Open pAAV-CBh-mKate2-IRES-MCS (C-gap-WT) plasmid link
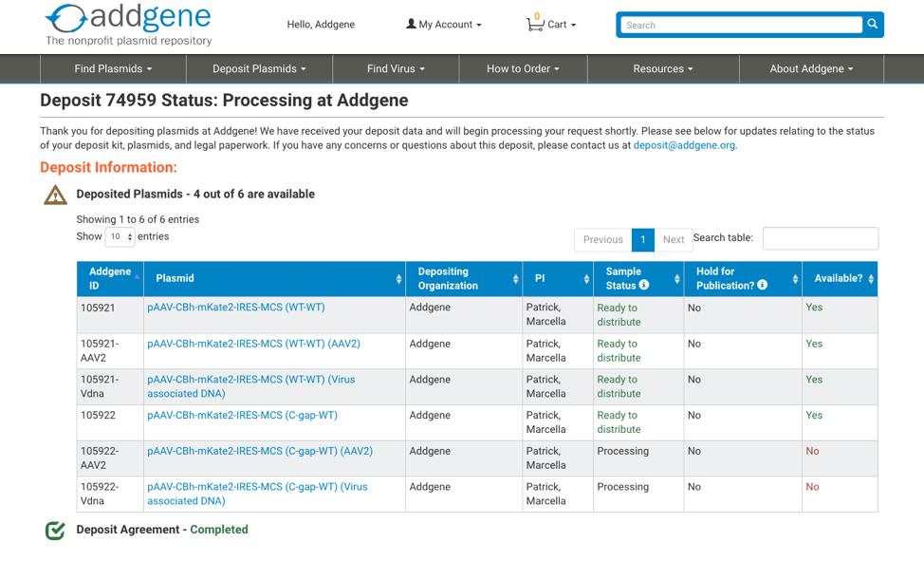The height and width of the screenshot is (561, 924). (242, 416)
